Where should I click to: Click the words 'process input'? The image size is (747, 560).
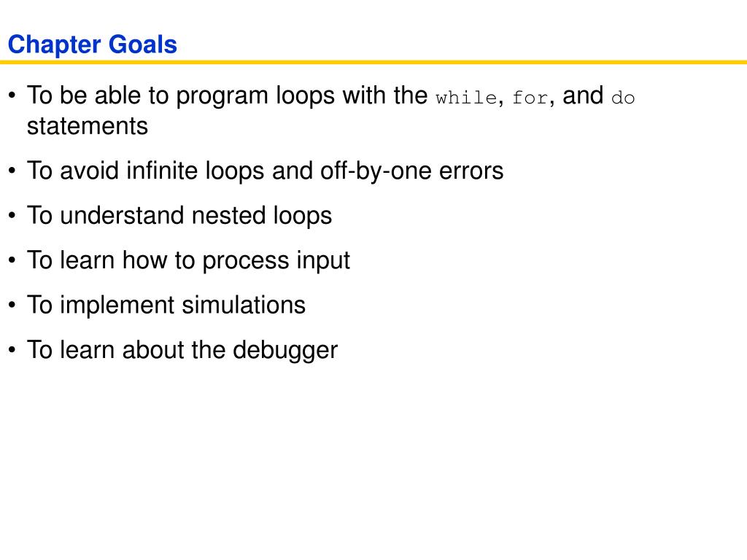(x=276, y=260)
